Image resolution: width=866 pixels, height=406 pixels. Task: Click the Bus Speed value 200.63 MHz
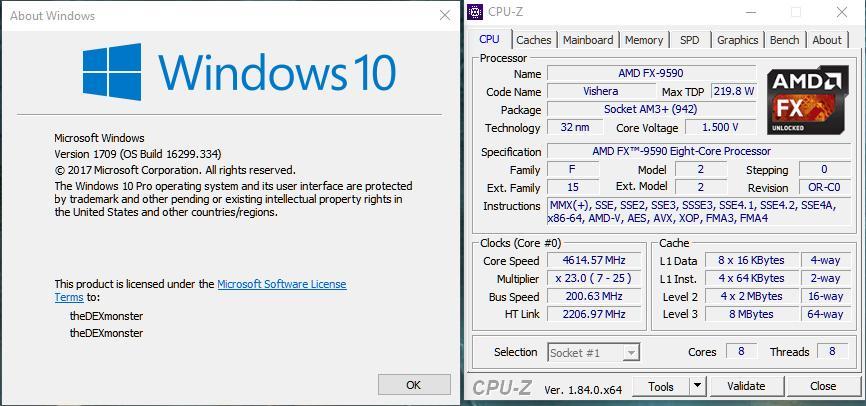coord(594,296)
